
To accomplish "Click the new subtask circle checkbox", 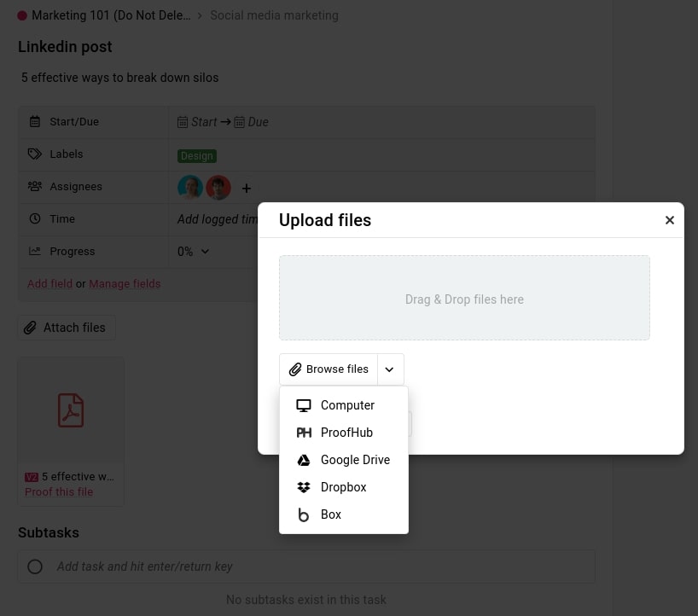I will pos(35,567).
